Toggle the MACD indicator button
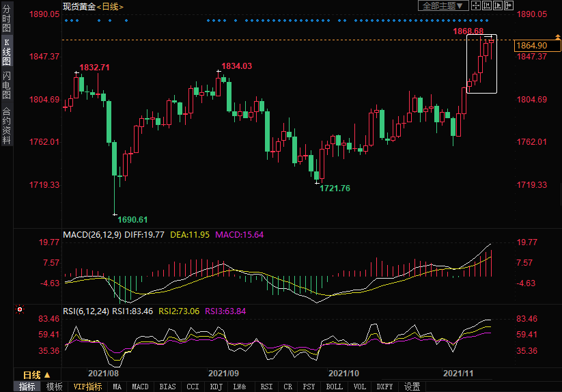 pos(140,387)
